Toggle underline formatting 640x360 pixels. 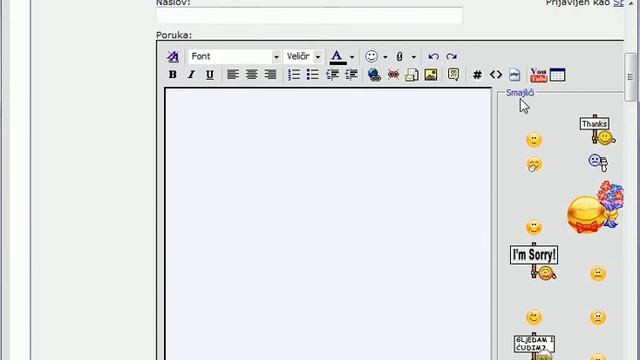coord(210,75)
